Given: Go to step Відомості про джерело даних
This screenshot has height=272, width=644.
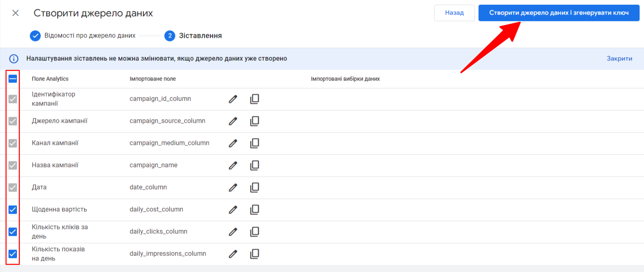Looking at the screenshot, I should coord(83,36).
